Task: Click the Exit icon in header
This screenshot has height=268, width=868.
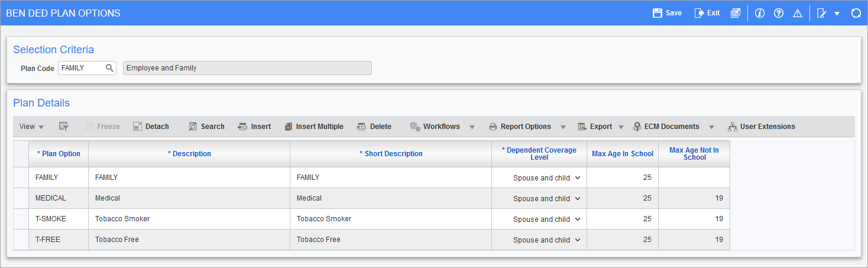Action: (699, 13)
